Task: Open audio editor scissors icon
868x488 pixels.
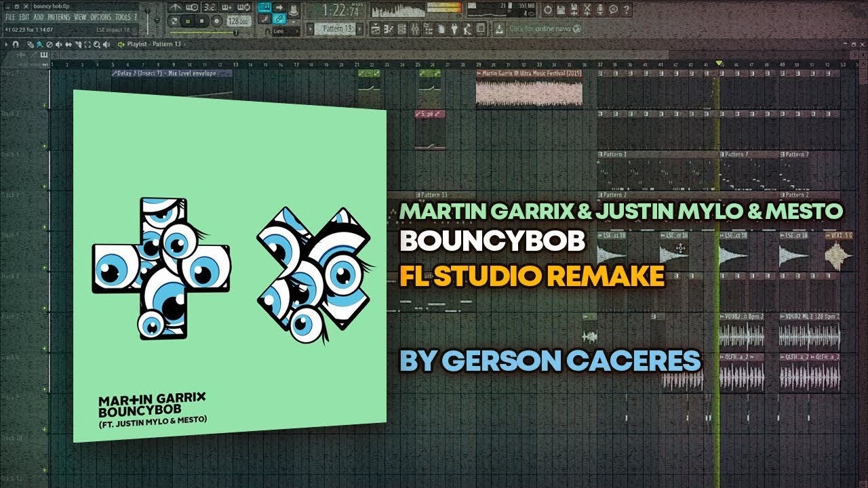Action: tap(587, 9)
